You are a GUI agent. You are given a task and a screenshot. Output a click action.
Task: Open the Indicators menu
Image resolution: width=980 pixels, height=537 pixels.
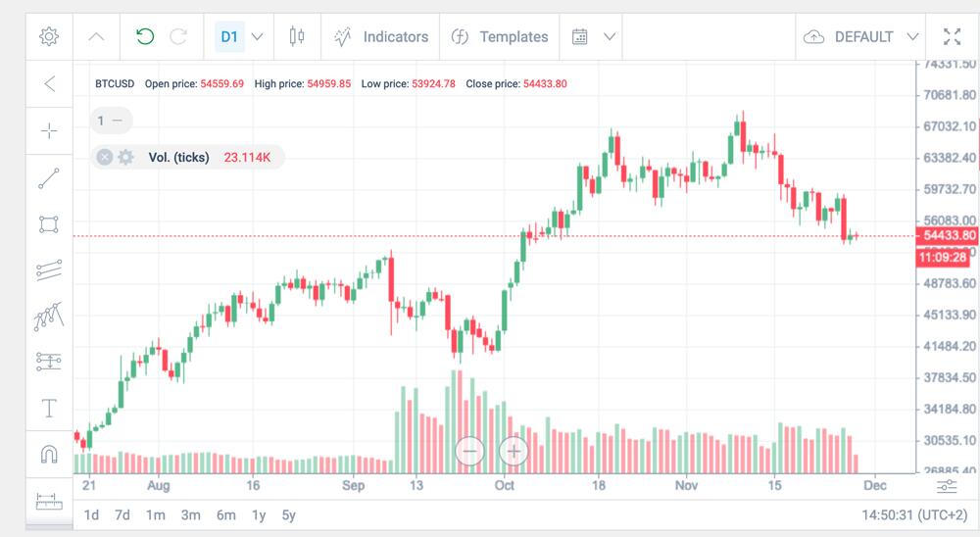[x=381, y=37]
